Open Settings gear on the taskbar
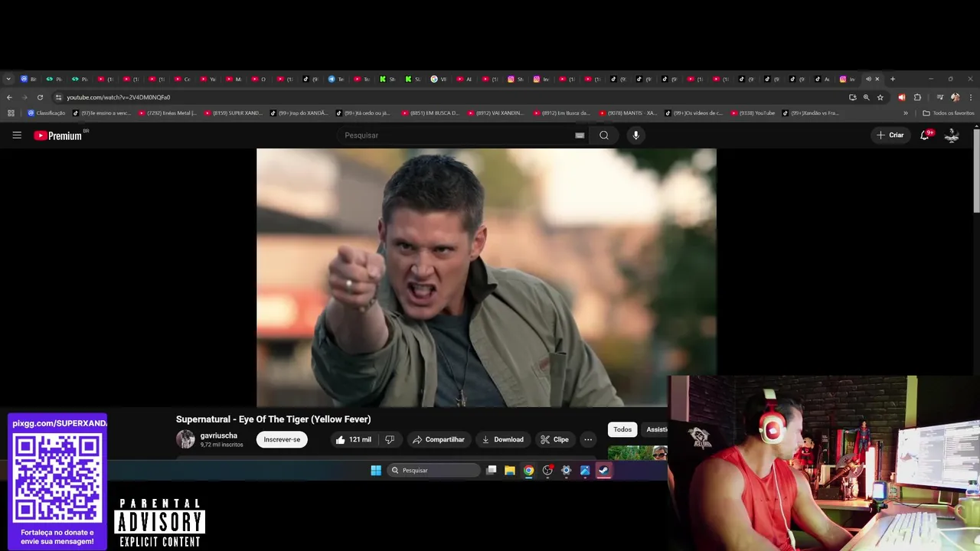This screenshot has height=551, width=980. [x=567, y=471]
